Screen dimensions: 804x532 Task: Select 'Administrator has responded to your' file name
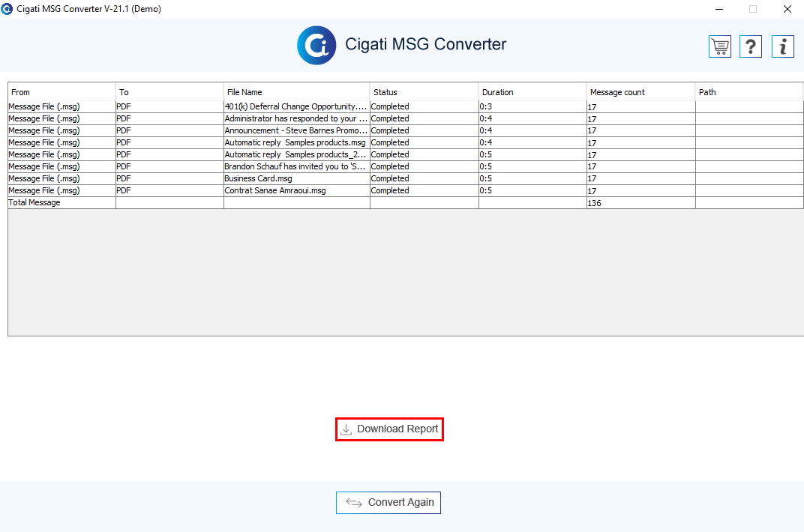(296, 118)
